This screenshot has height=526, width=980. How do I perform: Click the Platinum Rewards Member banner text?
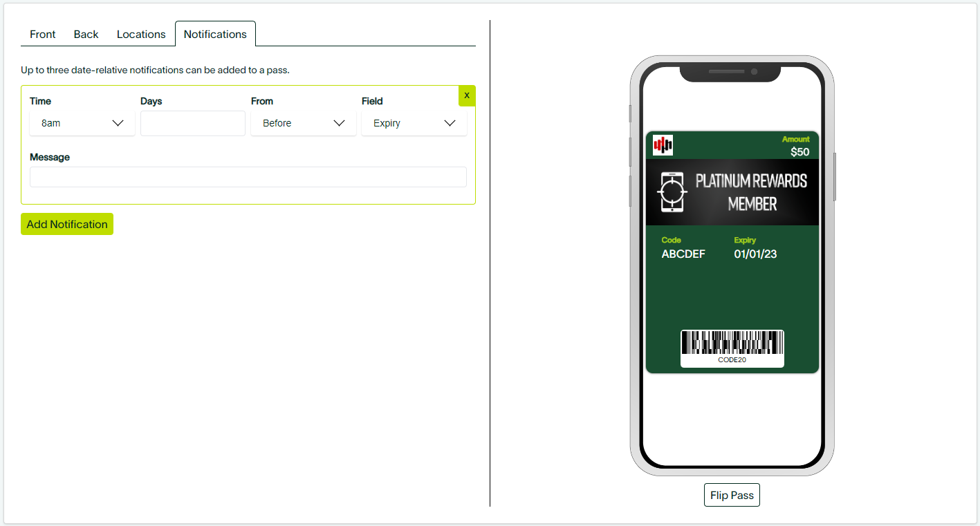(x=751, y=192)
